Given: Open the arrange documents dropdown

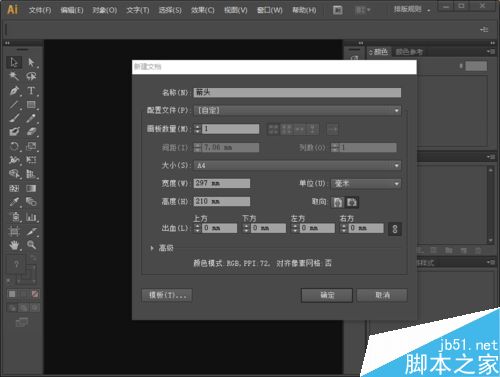Looking at the screenshot, I should (363, 10).
